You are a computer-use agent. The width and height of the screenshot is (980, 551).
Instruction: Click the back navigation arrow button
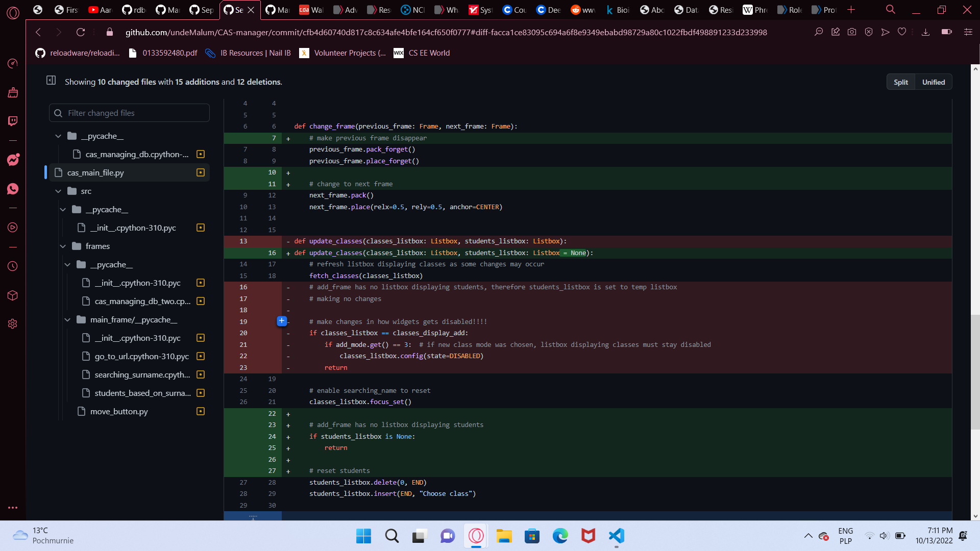click(38, 32)
